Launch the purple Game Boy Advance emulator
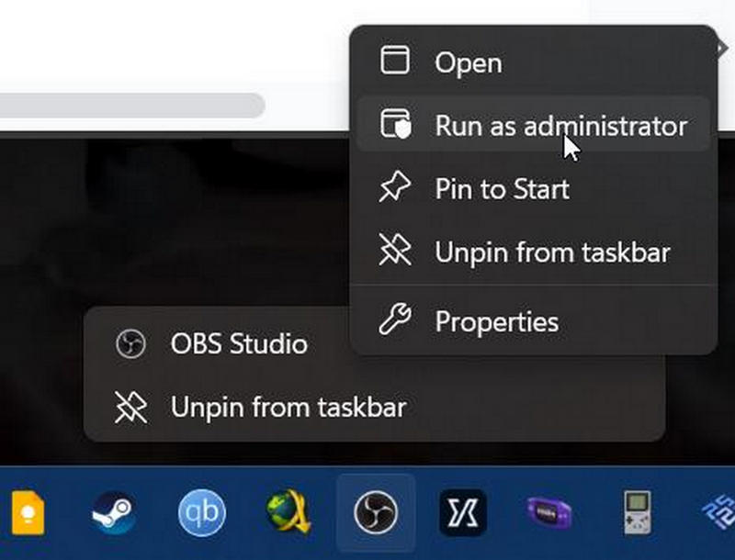Screen dimensions: 735x560 [x=548, y=513]
